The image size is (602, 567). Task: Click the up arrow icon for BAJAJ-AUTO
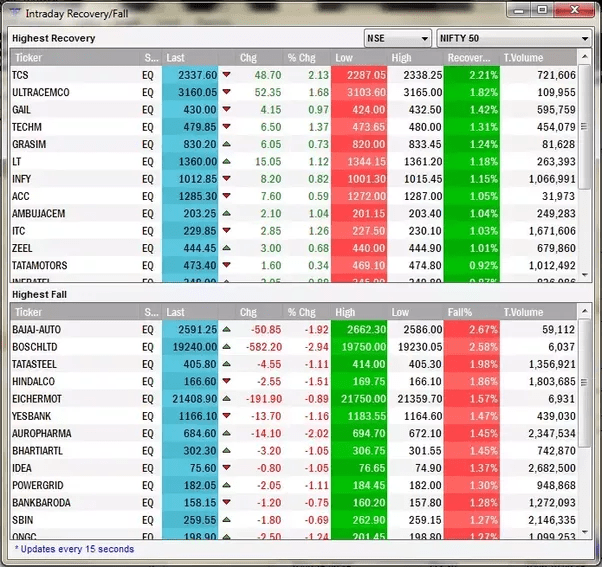click(227, 329)
